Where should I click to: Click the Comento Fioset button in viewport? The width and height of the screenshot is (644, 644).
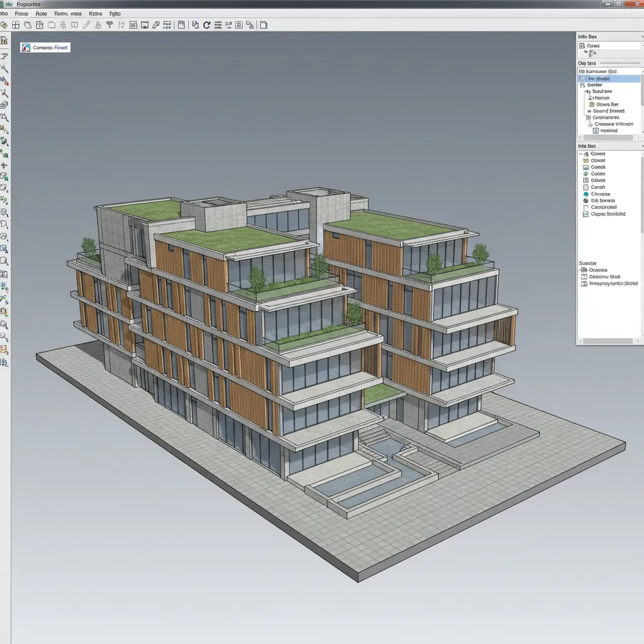(x=45, y=47)
